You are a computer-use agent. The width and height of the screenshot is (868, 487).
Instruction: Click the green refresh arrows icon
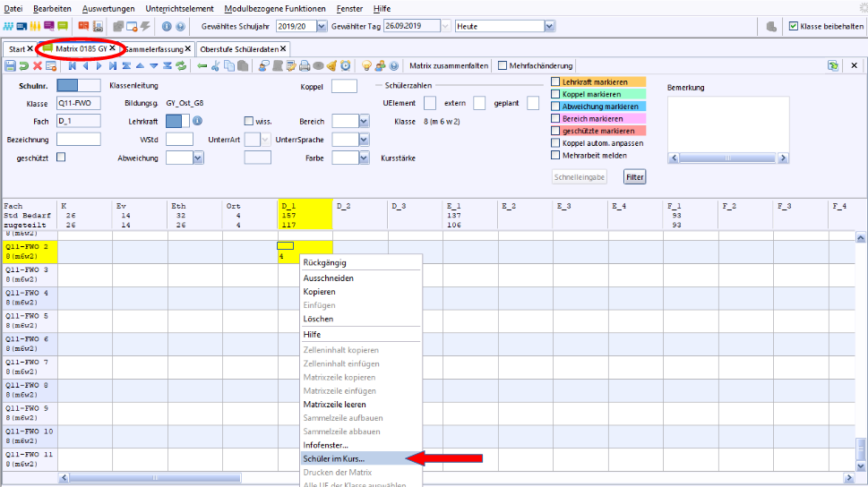pyautogui.click(x=181, y=66)
